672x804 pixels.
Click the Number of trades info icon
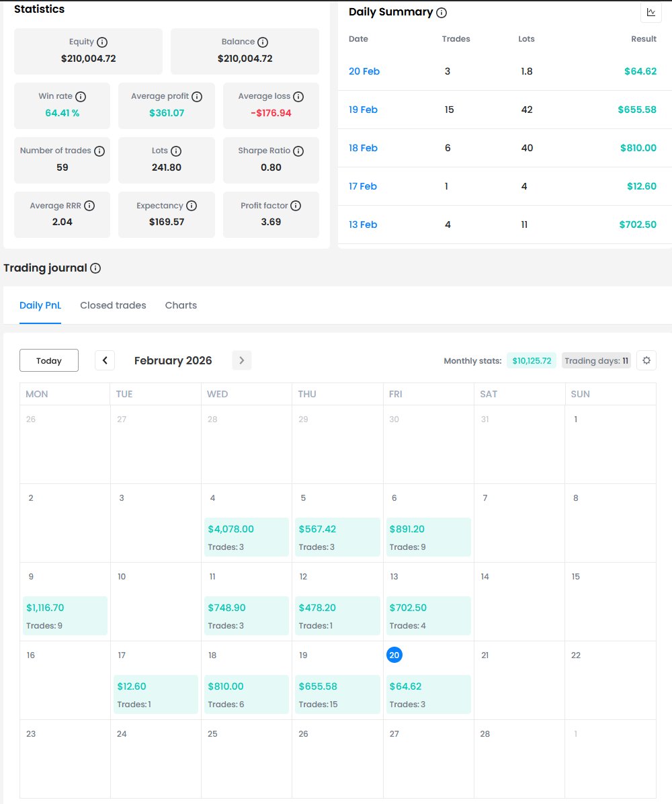(99, 151)
